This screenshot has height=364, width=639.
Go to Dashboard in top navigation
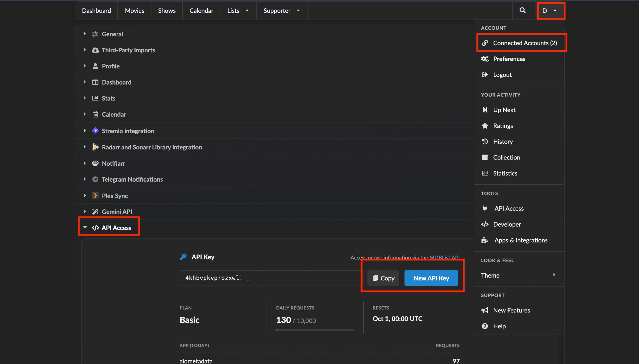pos(96,10)
